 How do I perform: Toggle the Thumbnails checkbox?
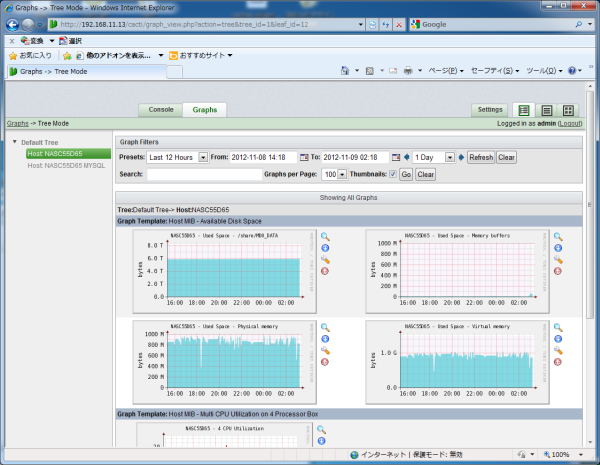[x=392, y=174]
